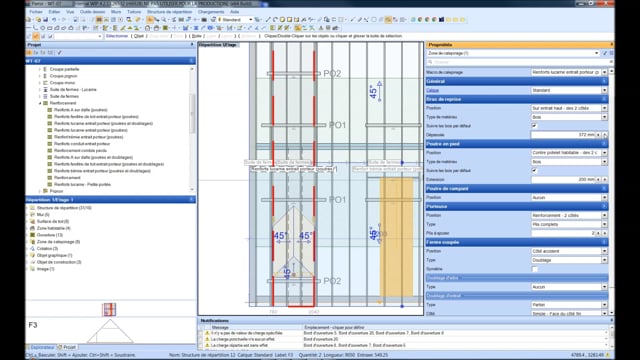Toggle 'Suivre les bois par défaut' under Poutre en pied
Viewport: 640px width, 360px height.
coord(534,171)
